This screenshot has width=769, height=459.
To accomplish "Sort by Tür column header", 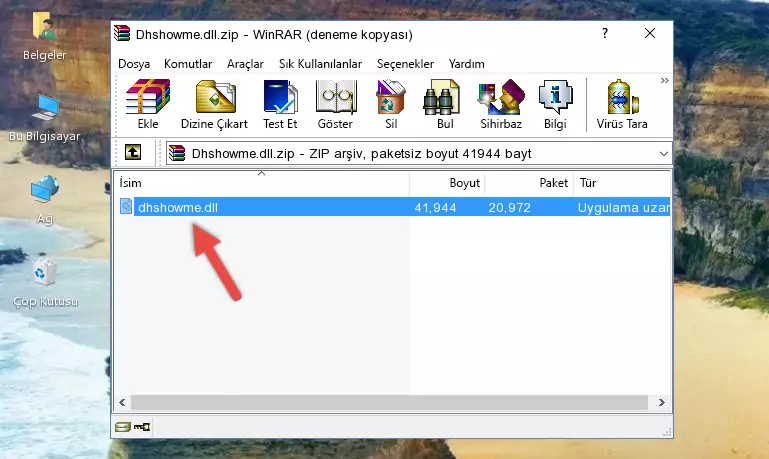I will [x=622, y=183].
